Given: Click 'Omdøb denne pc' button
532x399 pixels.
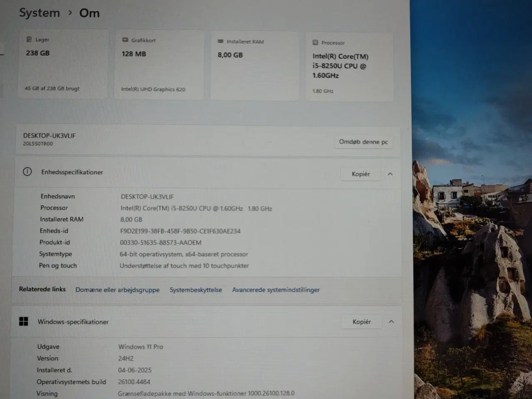Looking at the screenshot, I should pos(363,142).
